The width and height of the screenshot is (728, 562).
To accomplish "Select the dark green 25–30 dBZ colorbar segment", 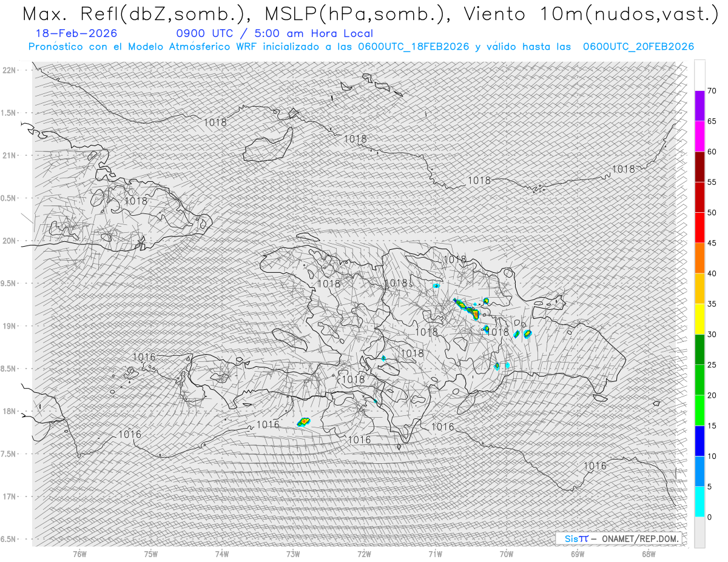I will (x=699, y=350).
